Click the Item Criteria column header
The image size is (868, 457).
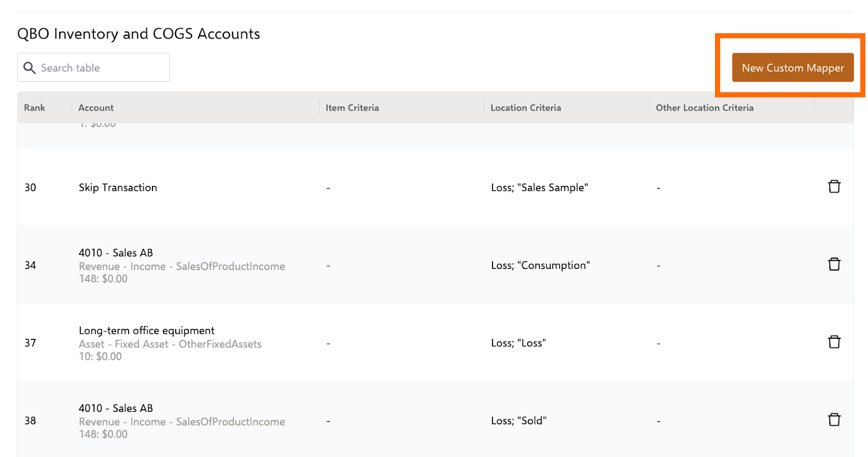click(352, 108)
